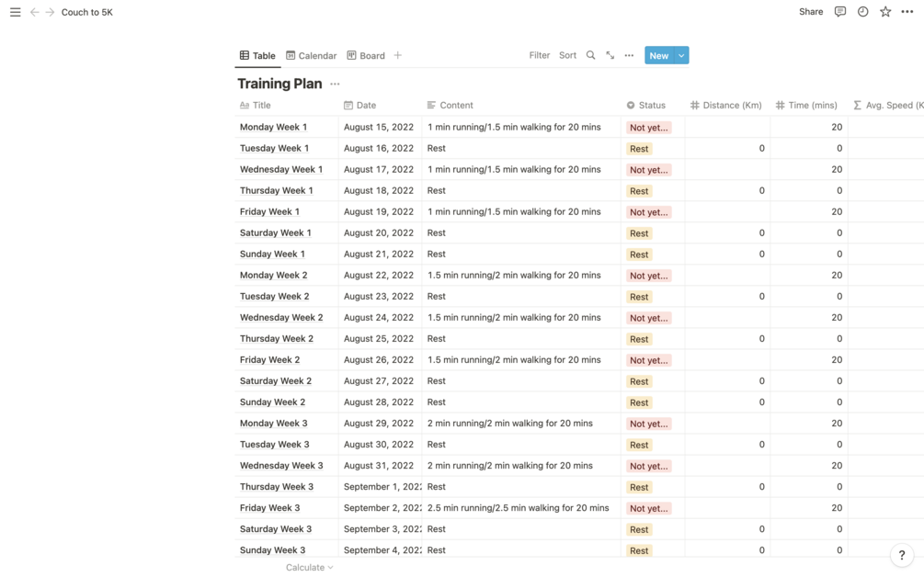The image size is (924, 577).
Task: Open page comments icon
Action: pos(840,12)
